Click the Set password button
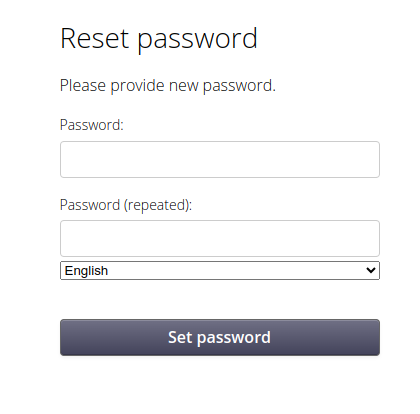Image resolution: width=420 pixels, height=414 pixels. [220, 337]
